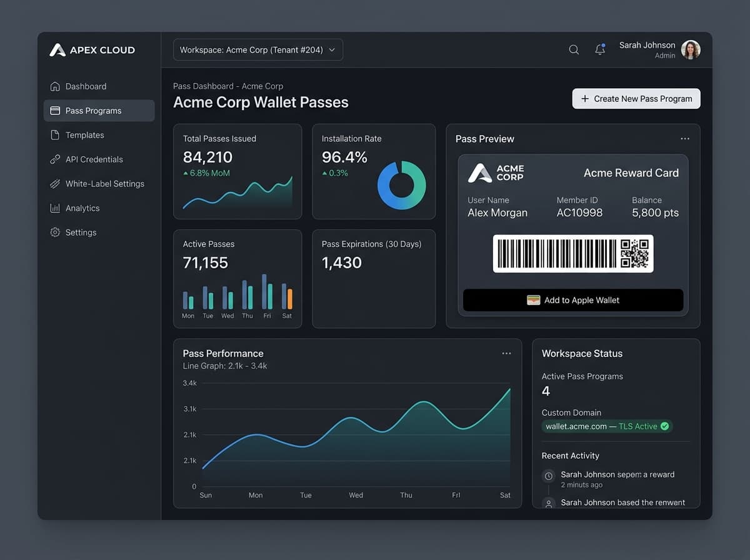750x560 pixels.
Task: Click Recent Activity heading
Action: (571, 456)
